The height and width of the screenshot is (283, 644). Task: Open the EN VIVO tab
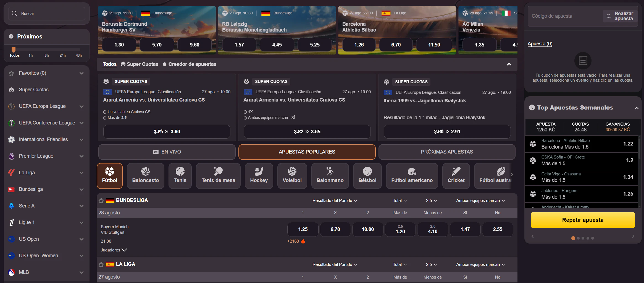[x=167, y=152]
